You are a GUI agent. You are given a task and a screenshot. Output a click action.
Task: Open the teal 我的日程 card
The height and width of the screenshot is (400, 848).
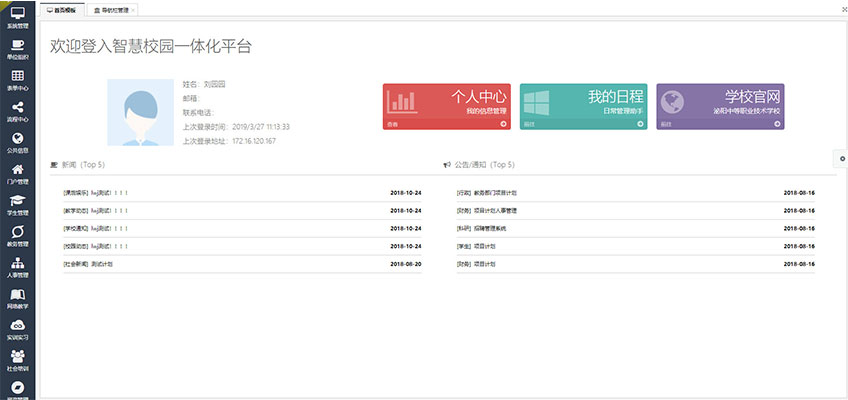[583, 106]
